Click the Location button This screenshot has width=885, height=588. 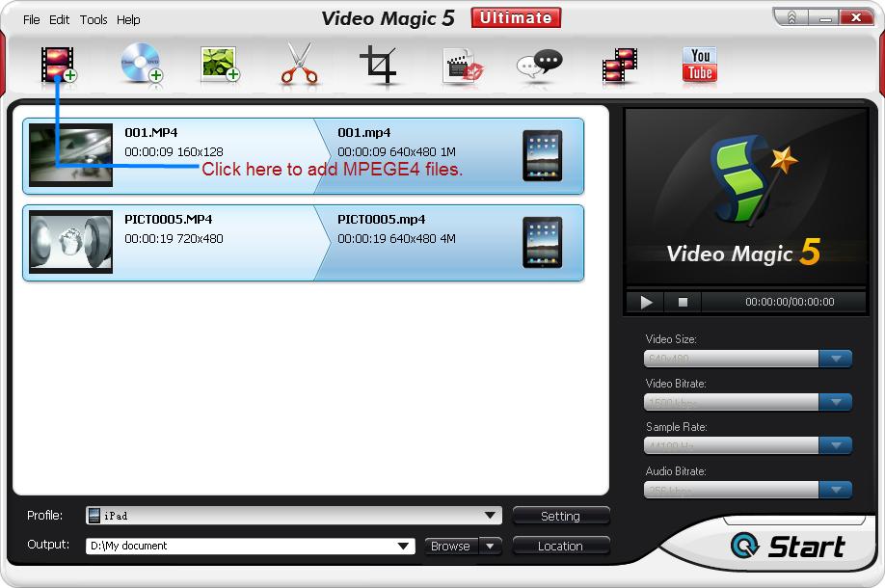pos(560,547)
